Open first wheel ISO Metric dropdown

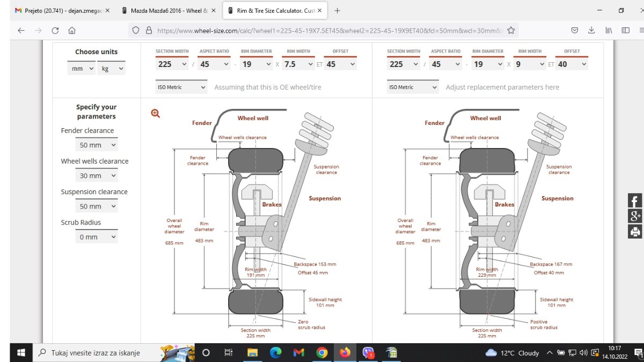(x=181, y=87)
